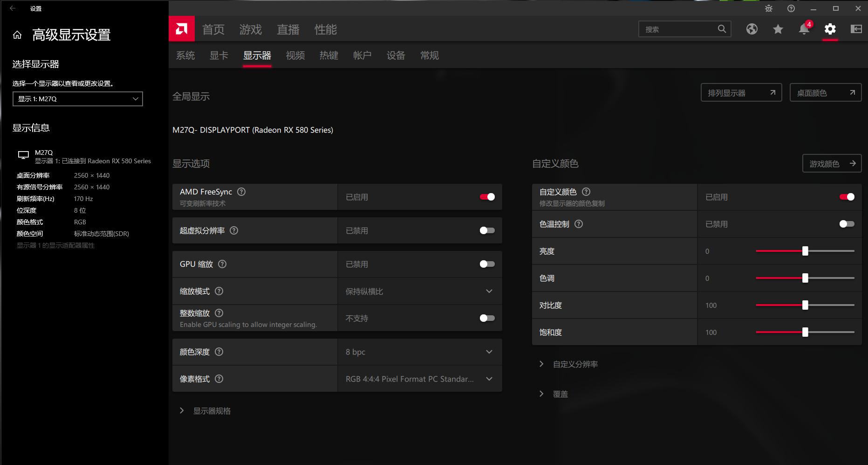Show AMD FreeSync help tooltip icon

click(x=241, y=192)
